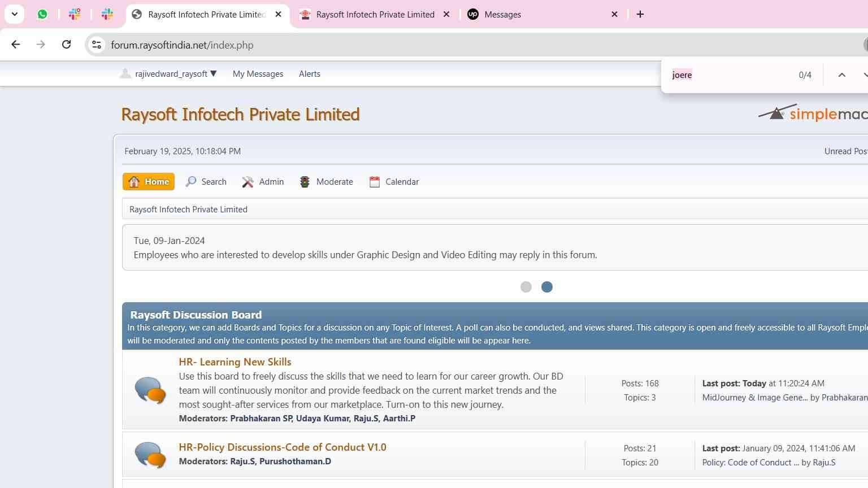868x488 pixels.
Task: Open the forum Search page
Action: coord(206,181)
